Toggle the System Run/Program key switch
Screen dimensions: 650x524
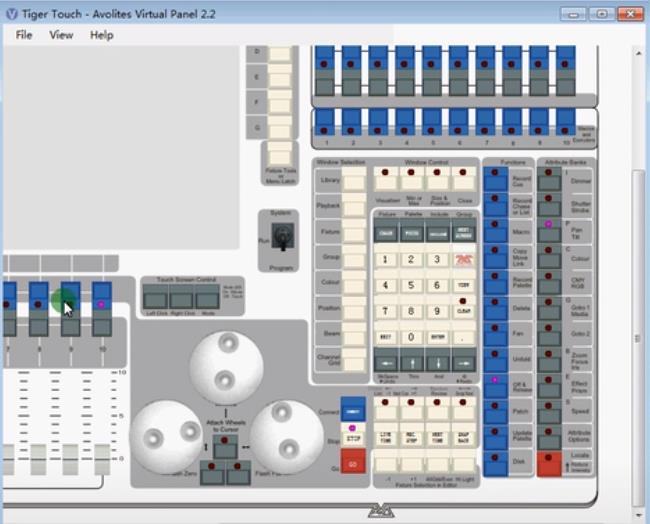click(283, 237)
